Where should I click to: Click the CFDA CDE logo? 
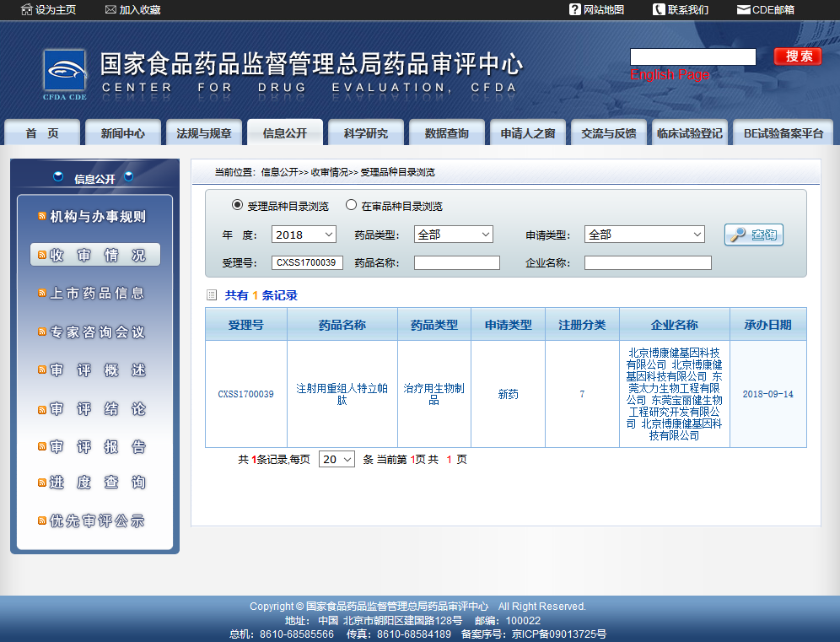[65, 74]
